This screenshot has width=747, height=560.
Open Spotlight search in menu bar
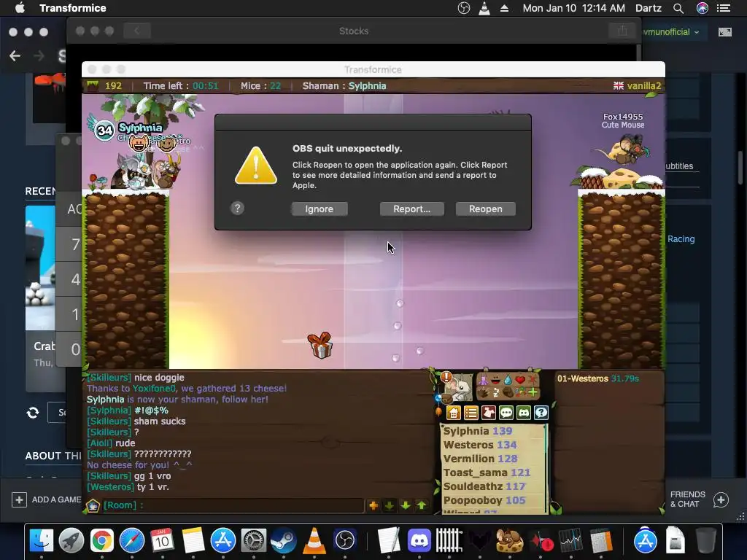(678, 8)
